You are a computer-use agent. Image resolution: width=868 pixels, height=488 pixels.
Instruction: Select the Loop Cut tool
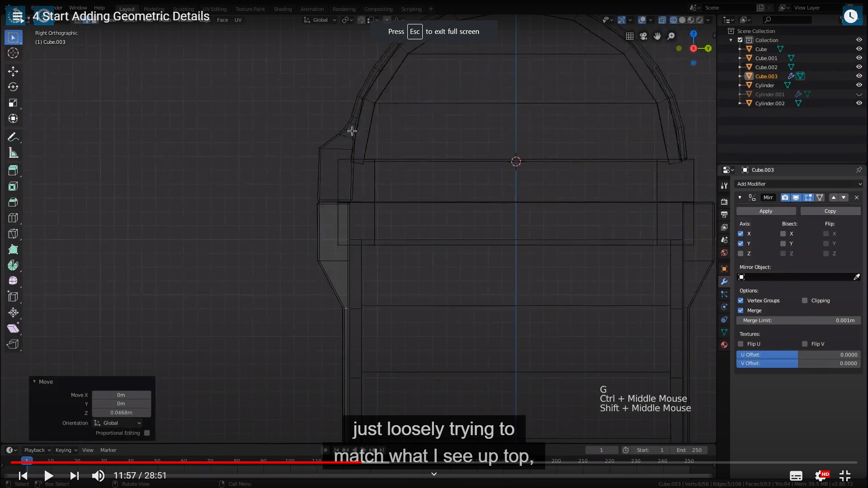(13, 218)
